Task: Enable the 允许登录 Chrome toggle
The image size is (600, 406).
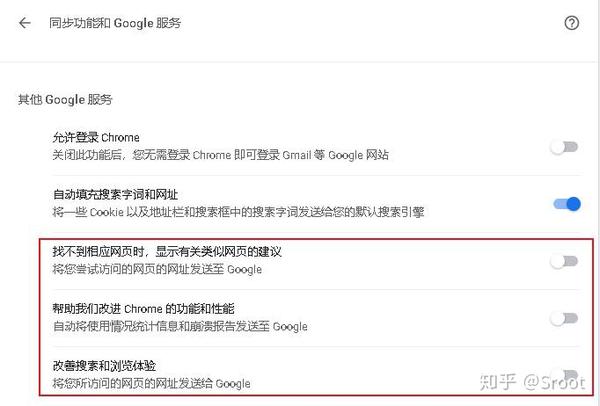Action: click(564, 147)
